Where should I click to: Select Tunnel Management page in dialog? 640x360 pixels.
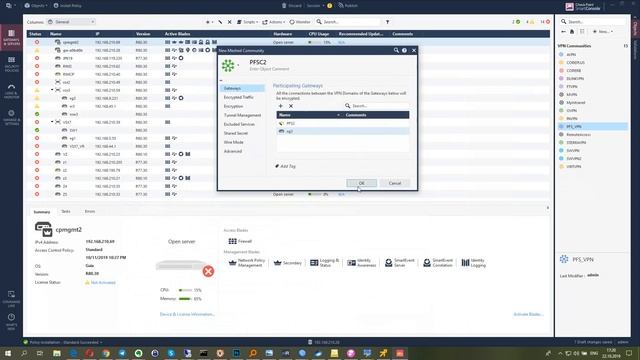coord(242,115)
